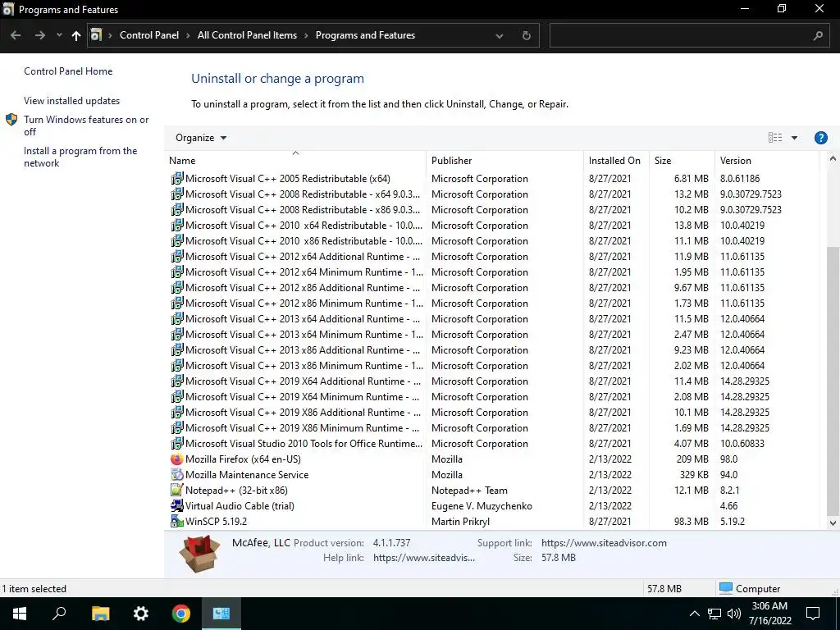
Task: Click the Control Panel taskbar button
Action: coord(221,614)
